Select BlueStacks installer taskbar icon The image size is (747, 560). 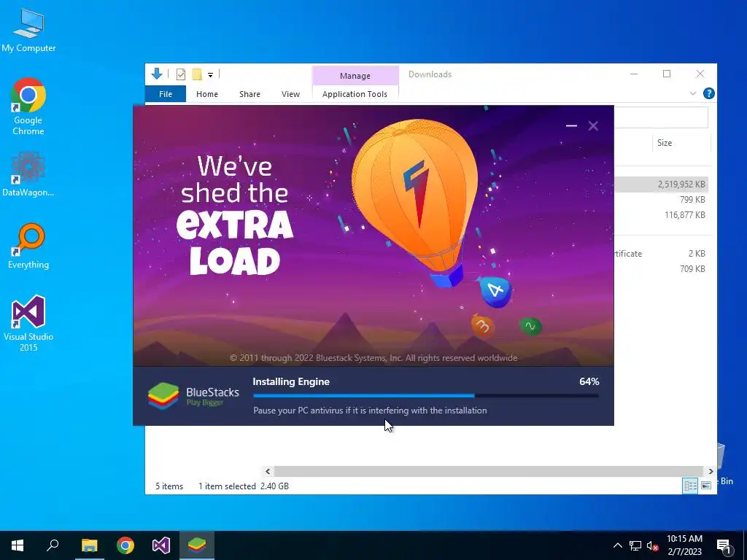[x=197, y=545]
